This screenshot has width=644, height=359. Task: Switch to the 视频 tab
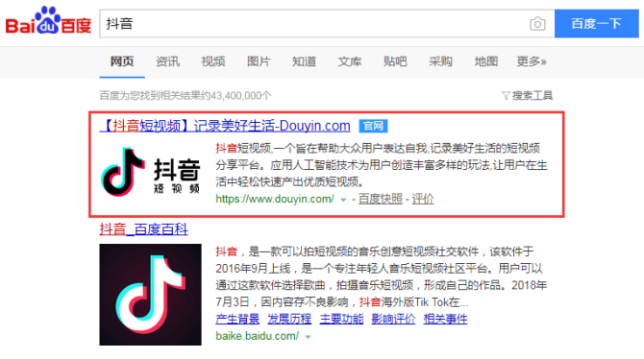(213, 61)
